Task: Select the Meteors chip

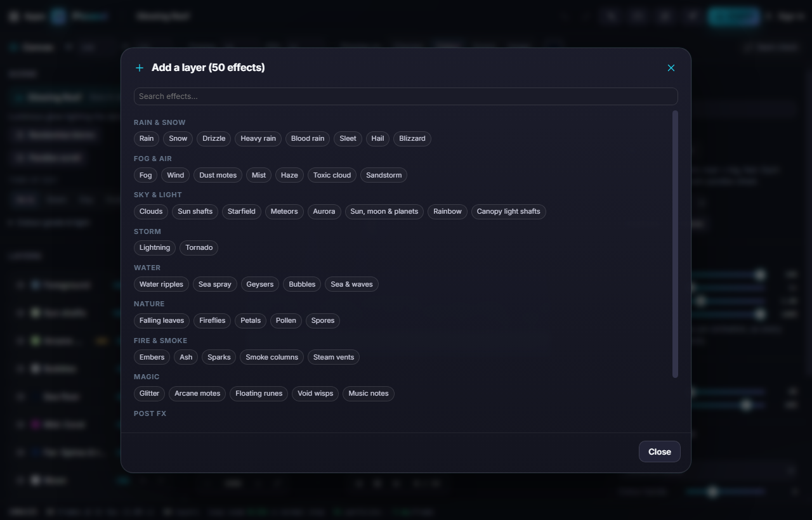Action: (284, 212)
